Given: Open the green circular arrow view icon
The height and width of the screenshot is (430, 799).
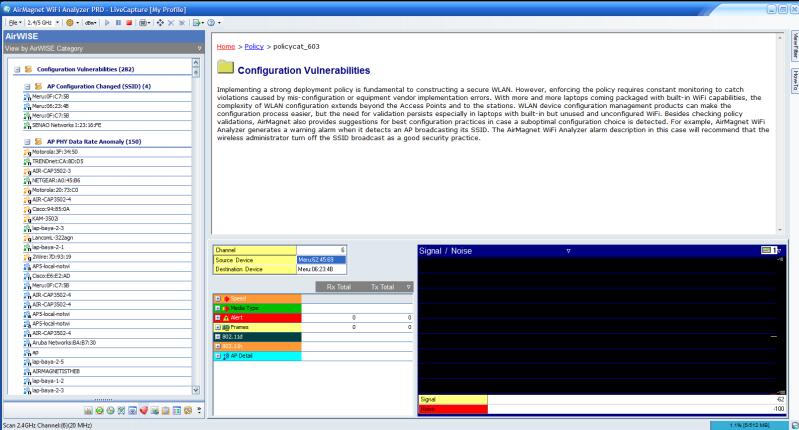Looking at the screenshot, I should [99, 411].
